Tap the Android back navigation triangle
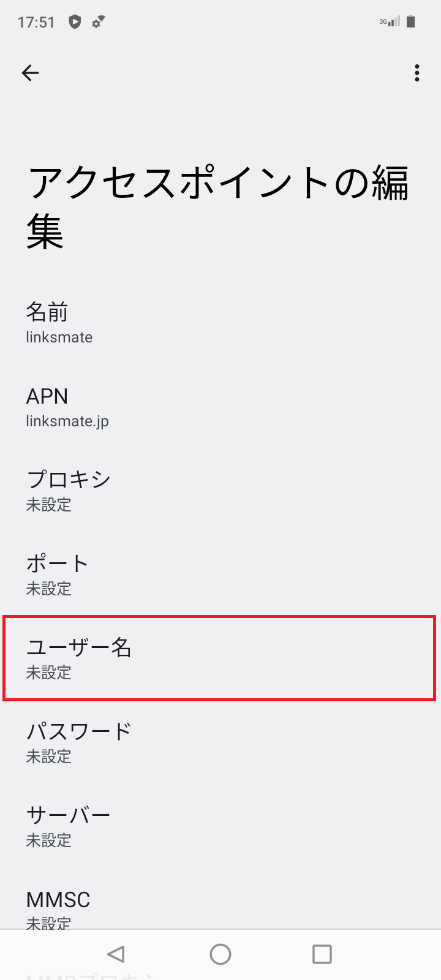The image size is (441, 980). tap(116, 954)
